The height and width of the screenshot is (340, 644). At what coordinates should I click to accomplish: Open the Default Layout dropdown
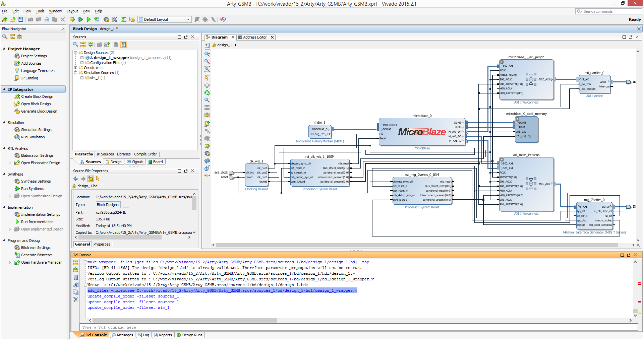165,19
